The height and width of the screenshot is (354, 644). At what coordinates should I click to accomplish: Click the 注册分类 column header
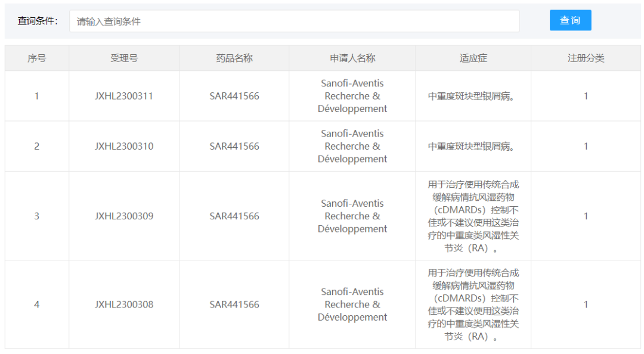coord(586,58)
